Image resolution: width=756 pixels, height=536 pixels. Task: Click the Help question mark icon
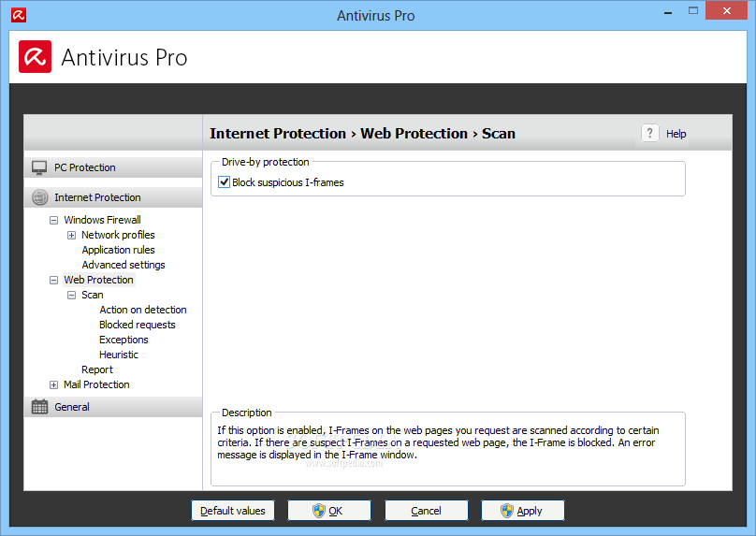(649, 133)
